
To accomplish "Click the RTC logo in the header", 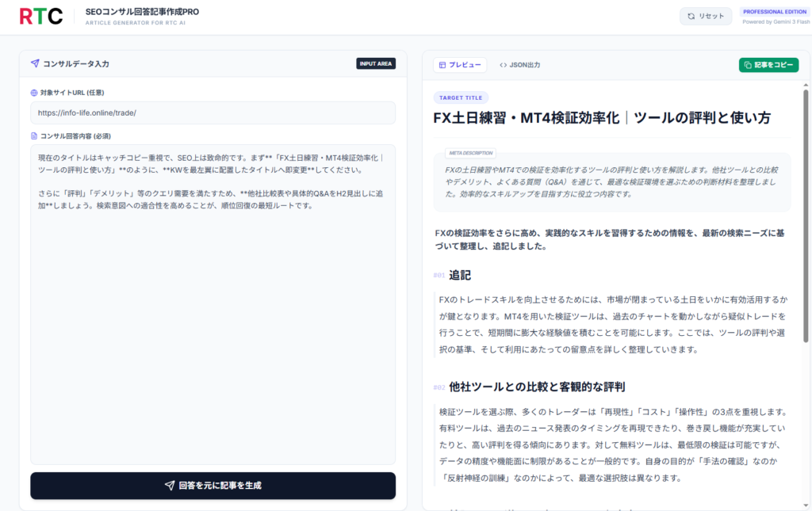I will (x=41, y=16).
